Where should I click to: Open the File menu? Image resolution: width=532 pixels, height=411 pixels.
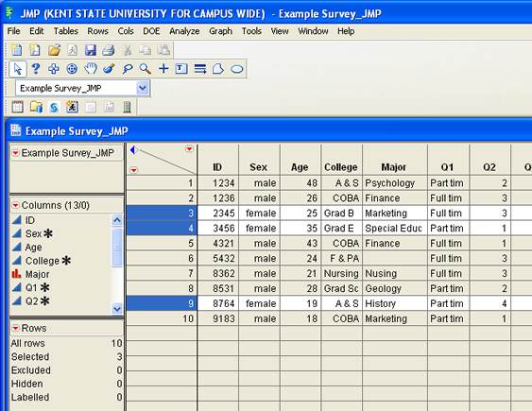[13, 31]
